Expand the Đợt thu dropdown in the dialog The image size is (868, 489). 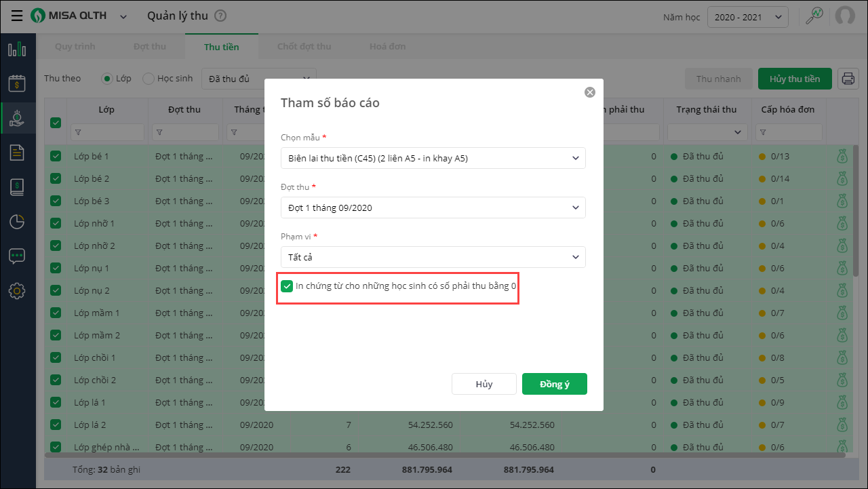(x=433, y=208)
